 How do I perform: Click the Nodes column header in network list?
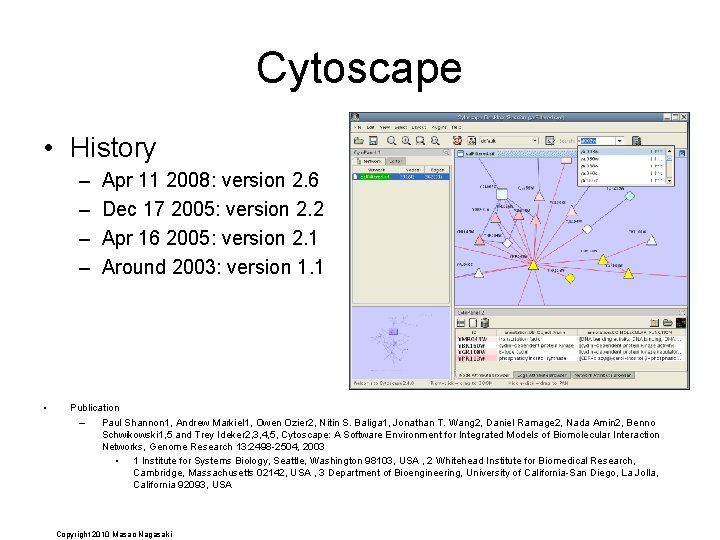(x=412, y=169)
